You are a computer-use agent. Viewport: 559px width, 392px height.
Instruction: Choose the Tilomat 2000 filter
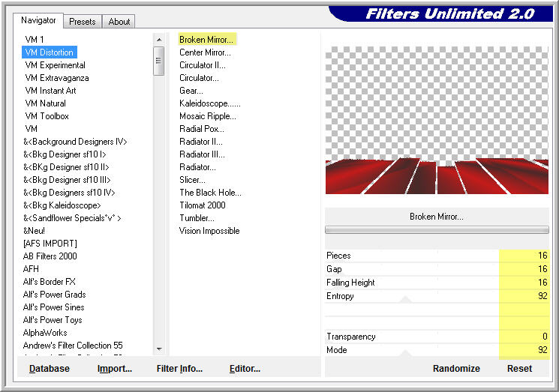click(x=203, y=205)
